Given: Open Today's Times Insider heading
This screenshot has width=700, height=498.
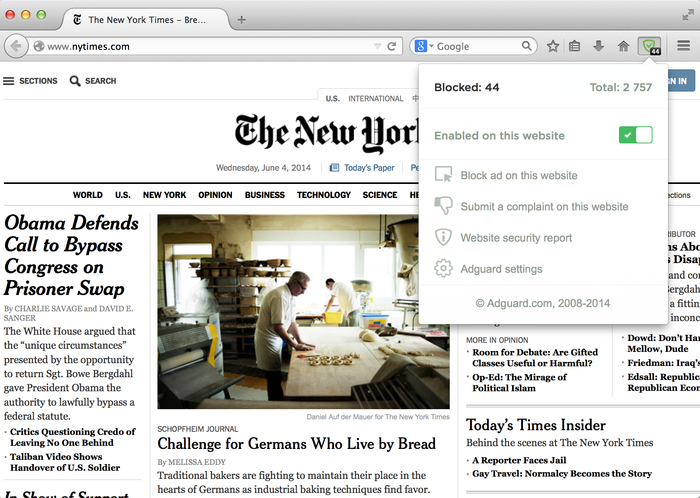Looking at the screenshot, I should tap(536, 425).
